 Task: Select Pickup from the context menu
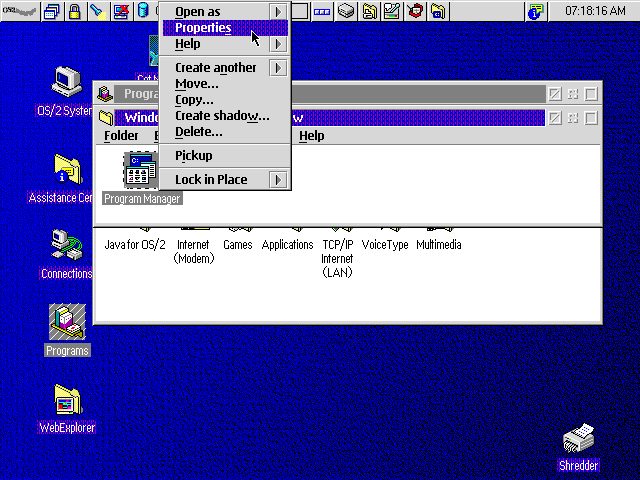225,156
